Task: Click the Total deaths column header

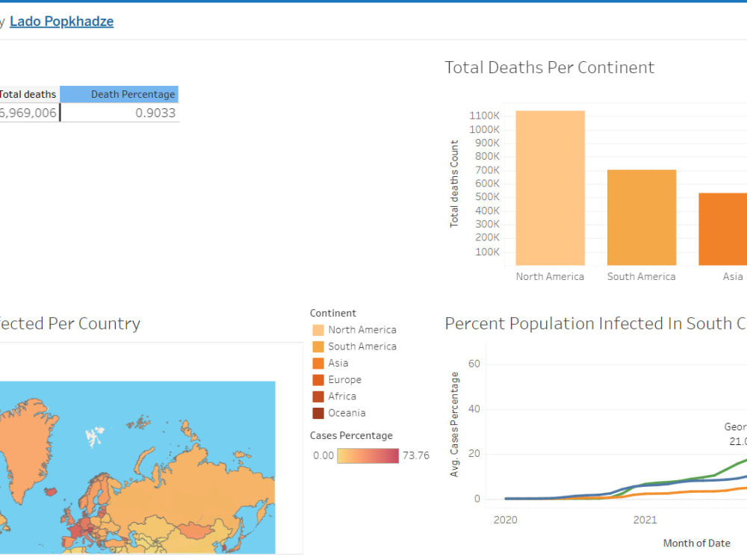Action: [28, 94]
